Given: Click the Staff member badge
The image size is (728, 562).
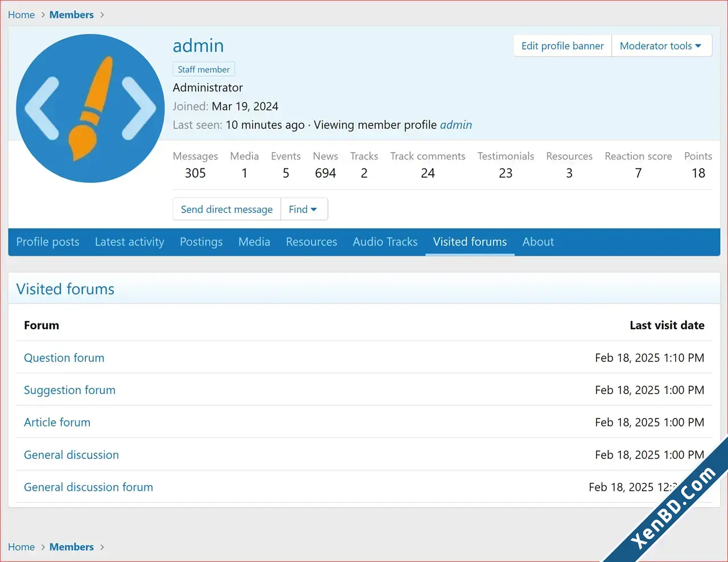Looking at the screenshot, I should 204,69.
